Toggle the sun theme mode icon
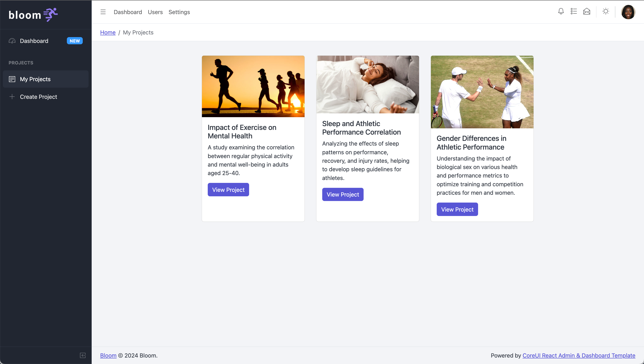Viewport: 644px width, 364px height. tap(606, 11)
